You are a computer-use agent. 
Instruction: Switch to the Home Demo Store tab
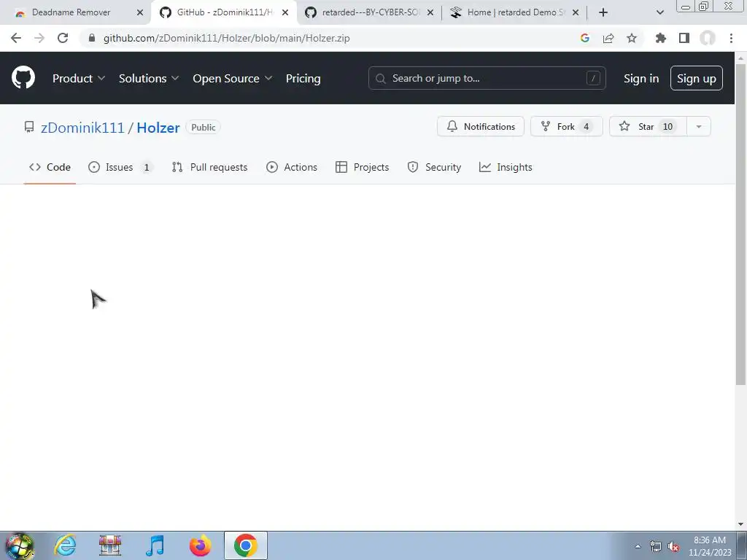[x=514, y=12]
